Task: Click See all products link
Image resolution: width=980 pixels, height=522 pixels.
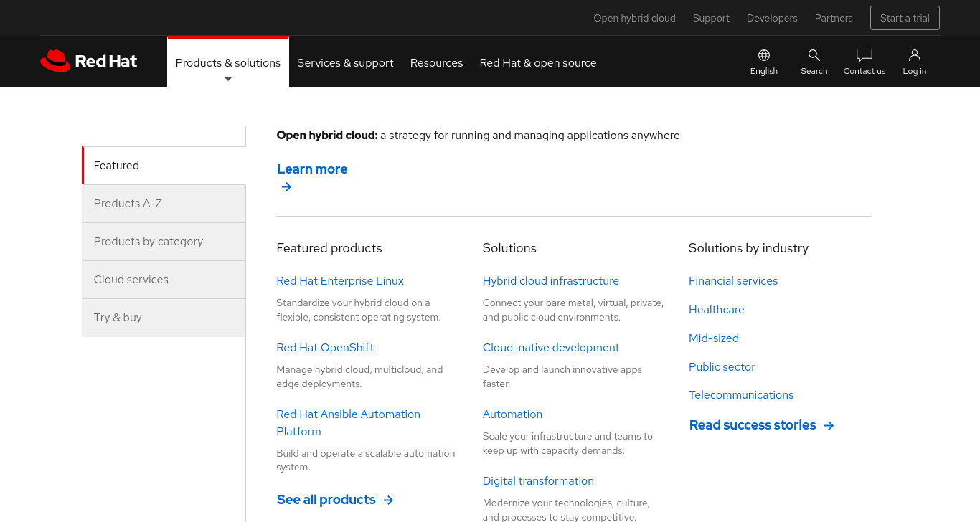Action: click(x=326, y=500)
